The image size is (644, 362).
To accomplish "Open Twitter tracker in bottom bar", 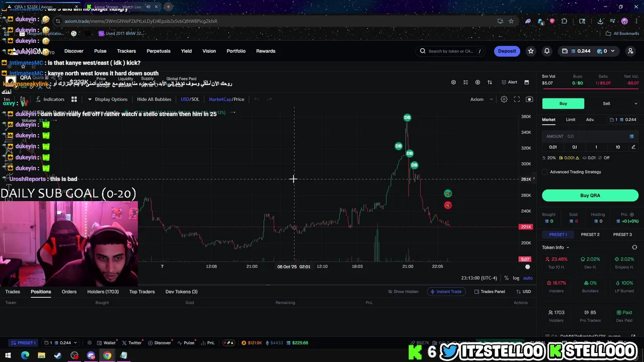I will [132, 343].
